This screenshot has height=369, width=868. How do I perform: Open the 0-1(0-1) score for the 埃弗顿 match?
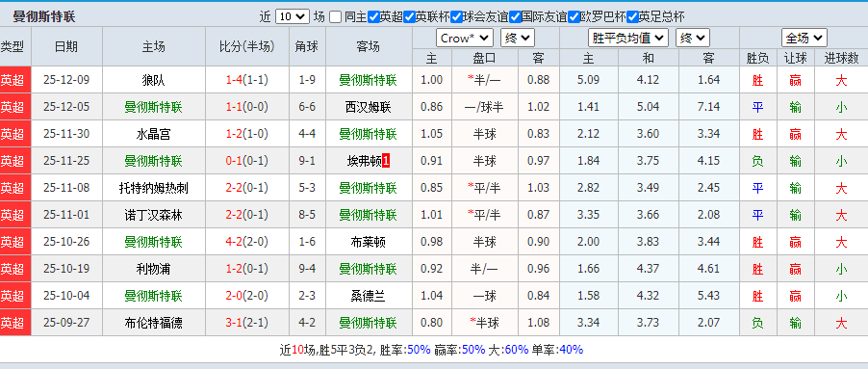pos(247,161)
